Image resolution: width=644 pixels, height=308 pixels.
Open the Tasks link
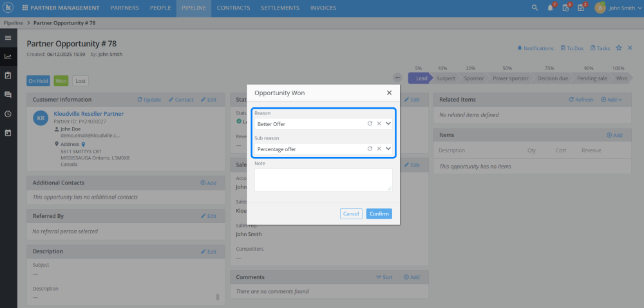(600, 48)
